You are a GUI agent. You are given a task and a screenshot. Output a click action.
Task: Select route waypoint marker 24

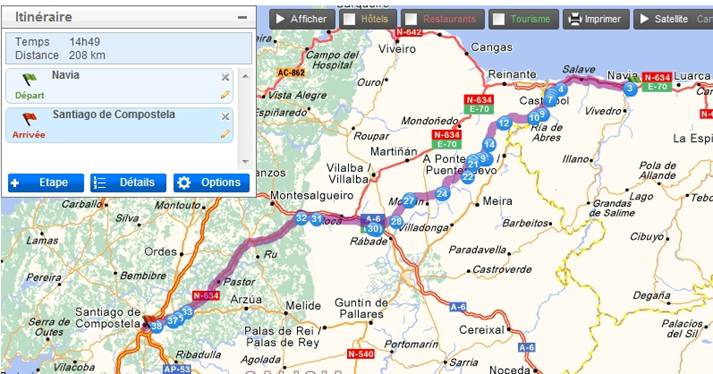click(442, 194)
